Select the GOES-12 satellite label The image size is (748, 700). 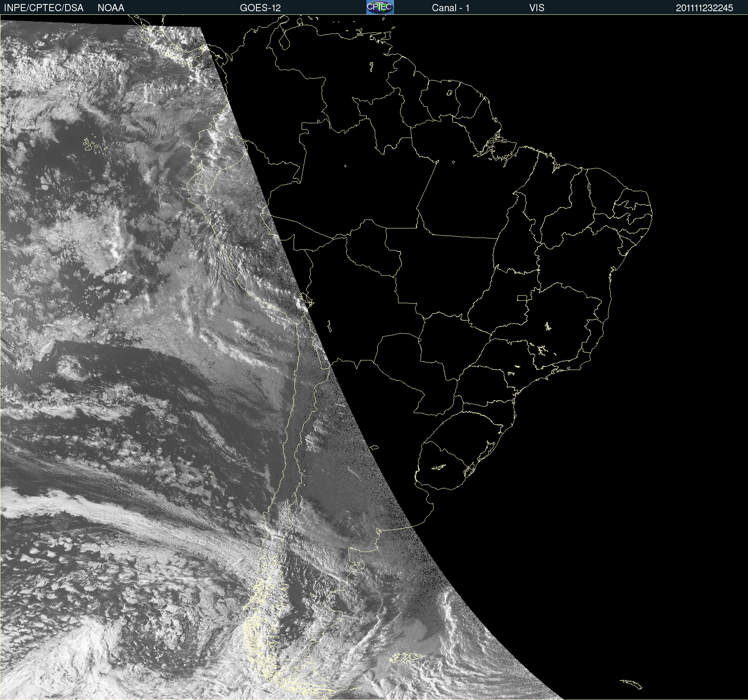[260, 8]
